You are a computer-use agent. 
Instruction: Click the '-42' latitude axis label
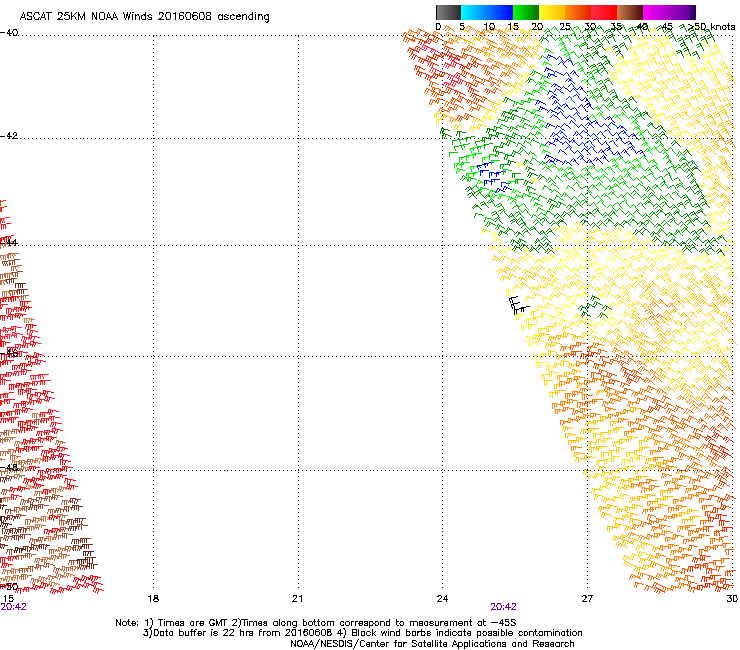(9, 136)
